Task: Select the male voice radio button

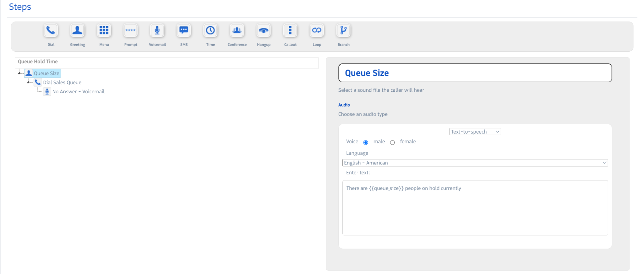Action: [366, 142]
